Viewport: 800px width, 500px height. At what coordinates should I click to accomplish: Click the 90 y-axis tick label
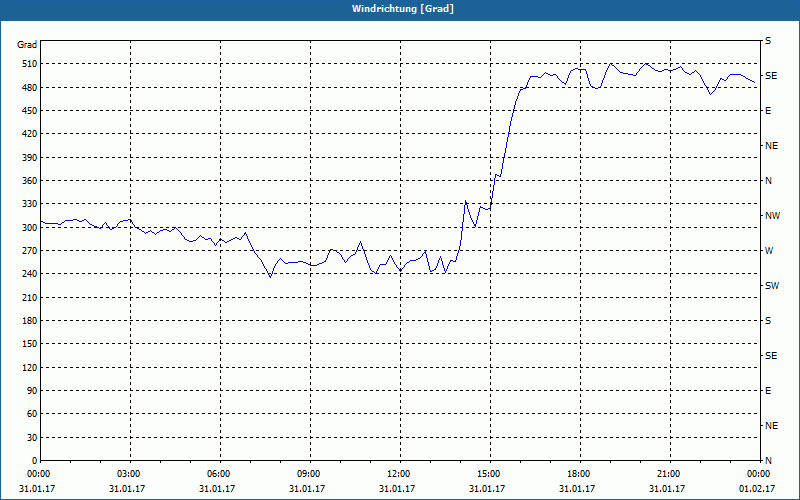(x=32, y=391)
